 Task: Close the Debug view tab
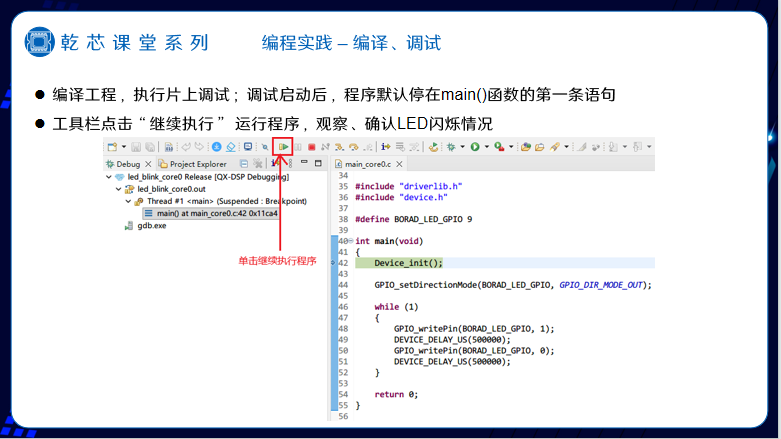(x=149, y=164)
